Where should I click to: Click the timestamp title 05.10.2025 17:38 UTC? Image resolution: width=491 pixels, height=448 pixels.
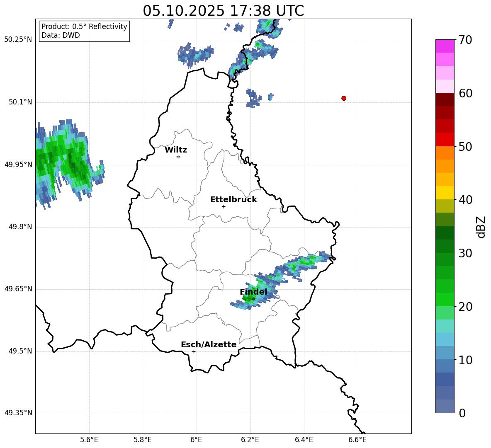pos(223,11)
